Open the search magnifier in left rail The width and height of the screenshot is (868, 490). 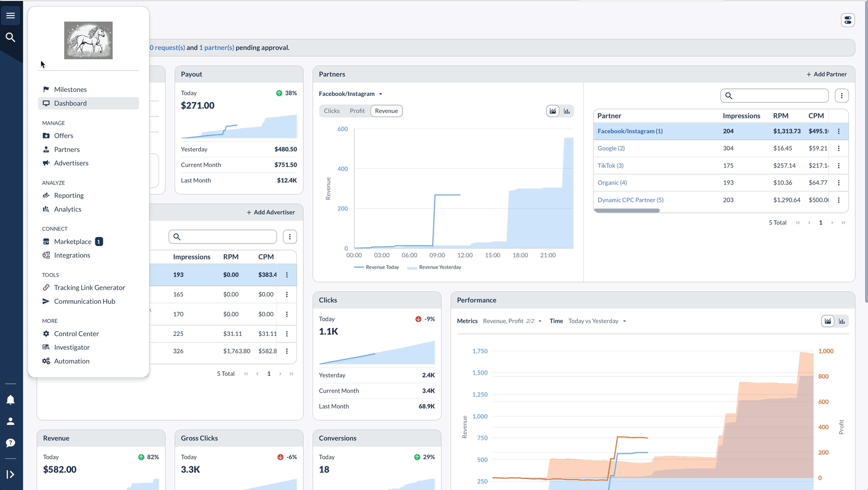(x=11, y=37)
